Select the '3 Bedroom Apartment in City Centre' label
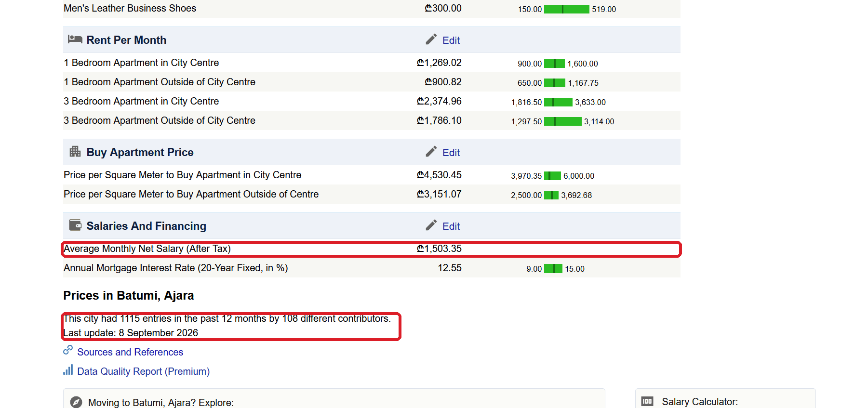 (x=141, y=101)
